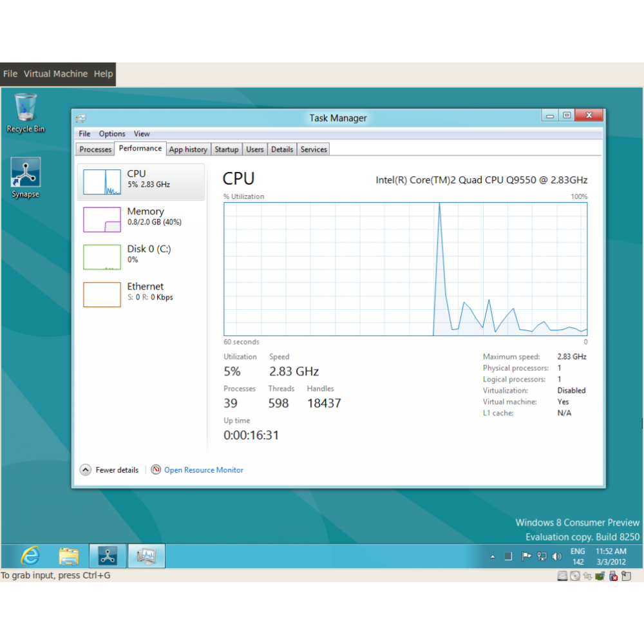Open the Virtual Machine menu
644x644 pixels.
click(55, 74)
